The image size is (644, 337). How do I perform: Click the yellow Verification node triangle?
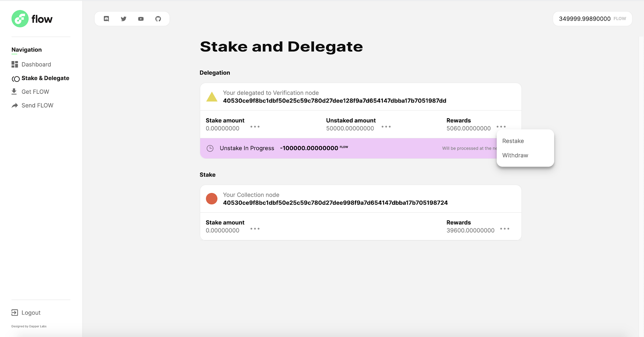click(x=212, y=97)
